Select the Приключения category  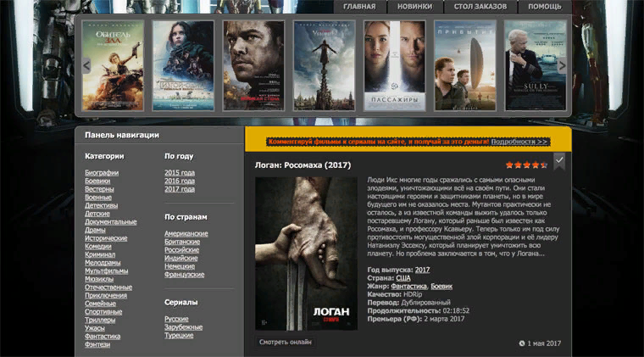coord(106,295)
